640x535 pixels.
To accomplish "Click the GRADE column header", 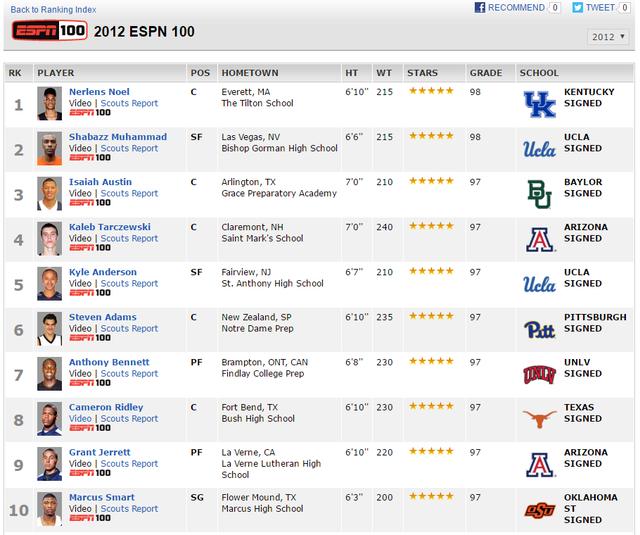I will click(x=486, y=73).
